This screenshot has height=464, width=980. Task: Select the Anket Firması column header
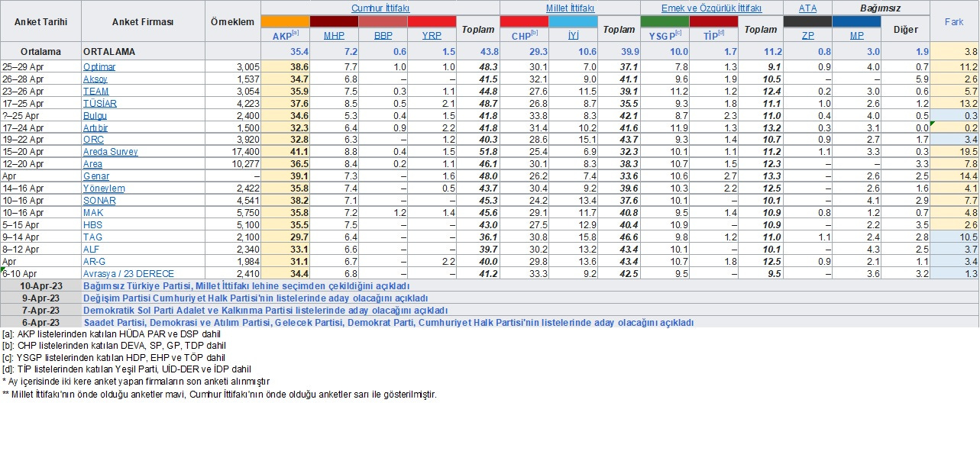[143, 21]
